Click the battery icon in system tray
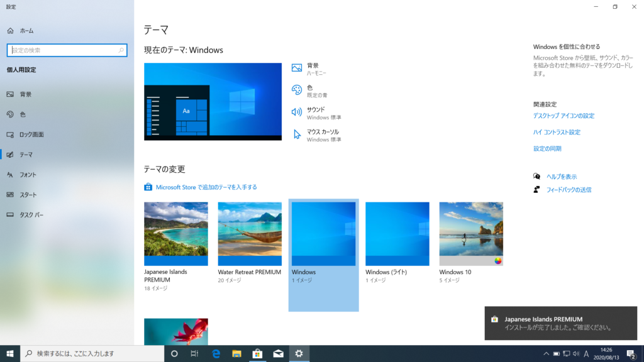This screenshot has width=644, height=362. pos(557,354)
